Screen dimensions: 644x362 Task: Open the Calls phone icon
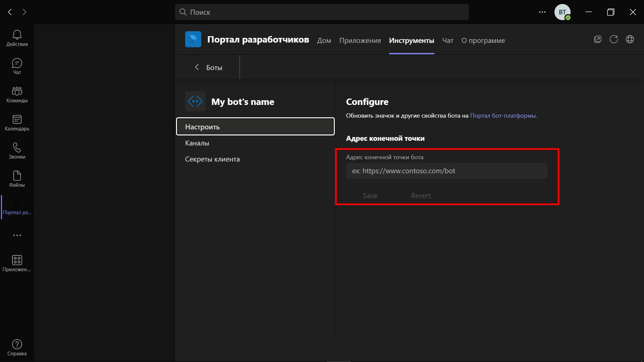pyautogui.click(x=17, y=151)
